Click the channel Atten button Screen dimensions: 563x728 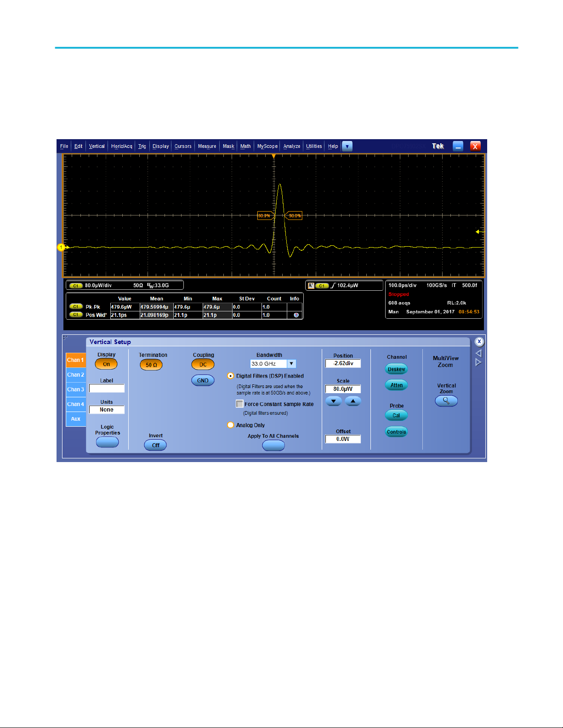396,385
